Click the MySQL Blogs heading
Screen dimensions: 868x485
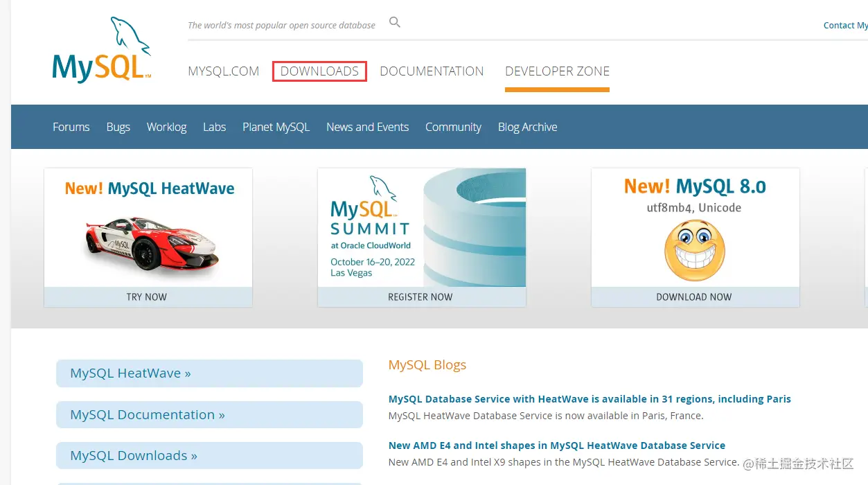427,365
